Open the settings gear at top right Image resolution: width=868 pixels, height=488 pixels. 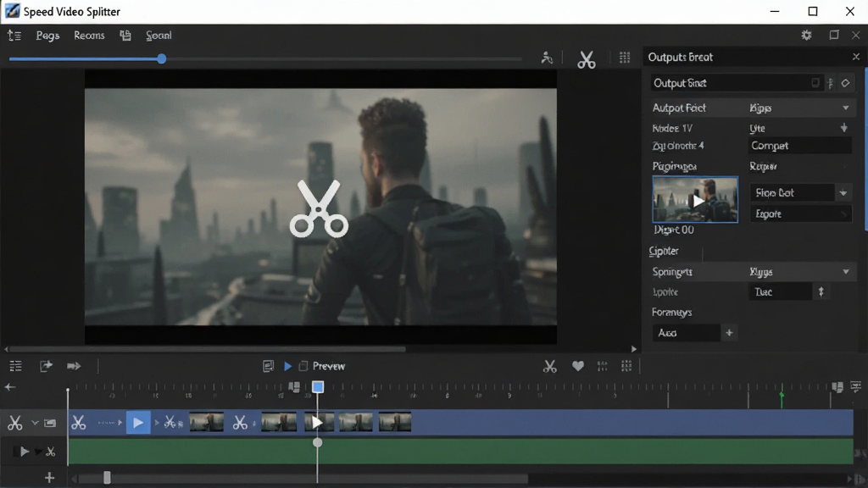click(807, 36)
